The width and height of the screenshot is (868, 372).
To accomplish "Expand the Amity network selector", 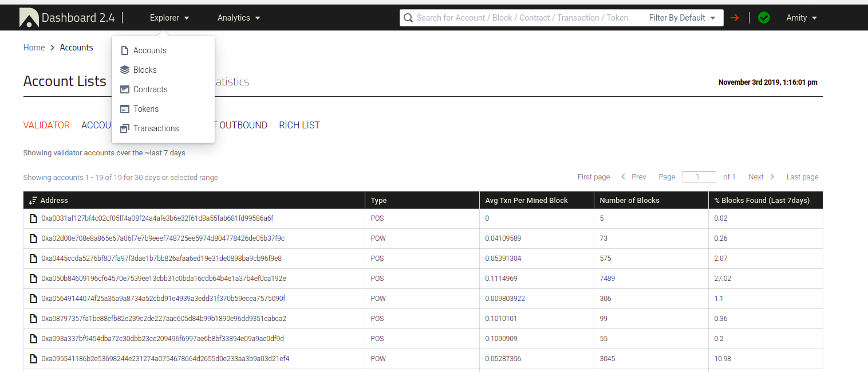I will (801, 18).
